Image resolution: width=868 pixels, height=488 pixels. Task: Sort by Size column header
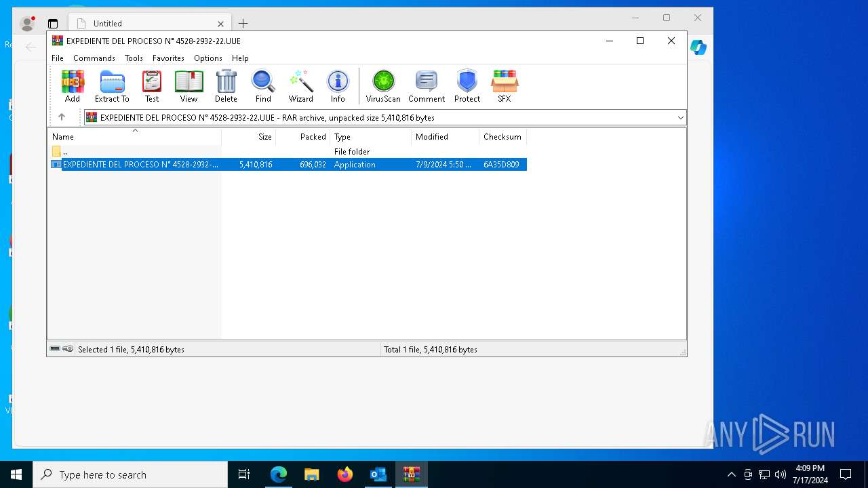(249, 136)
